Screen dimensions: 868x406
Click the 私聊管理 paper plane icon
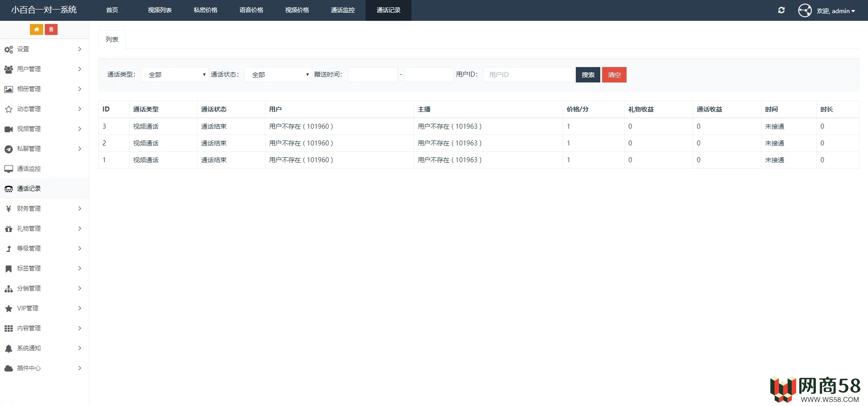tap(9, 149)
